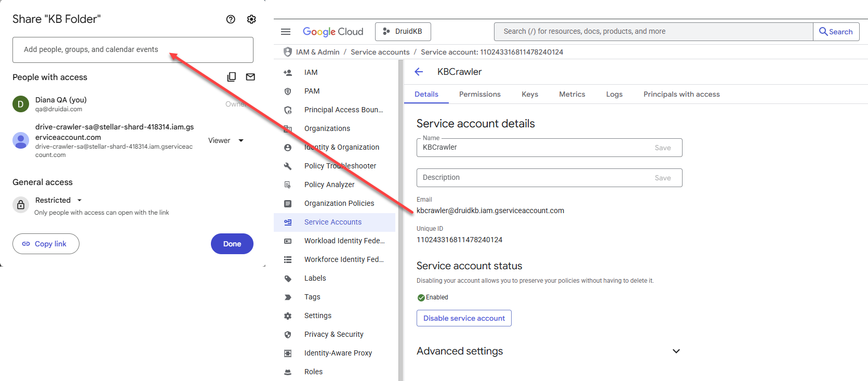The image size is (868, 381).
Task: Click the IAM add-person sidebar icon
Action: (x=288, y=73)
